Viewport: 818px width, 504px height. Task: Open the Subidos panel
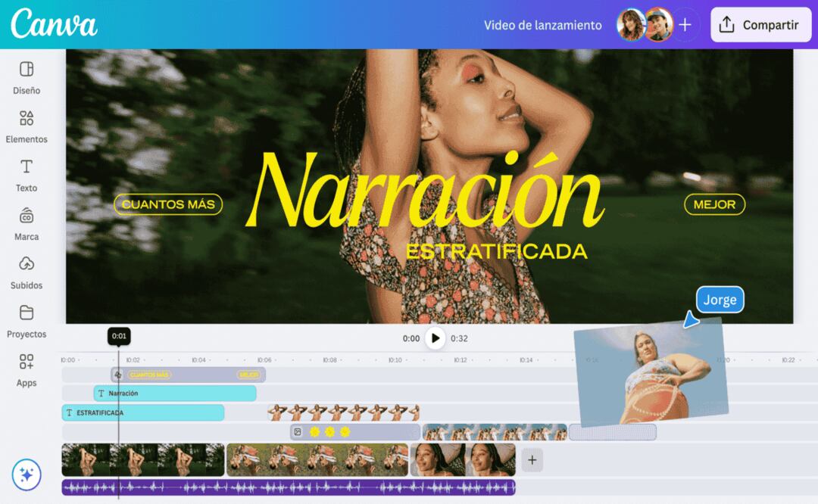point(27,272)
